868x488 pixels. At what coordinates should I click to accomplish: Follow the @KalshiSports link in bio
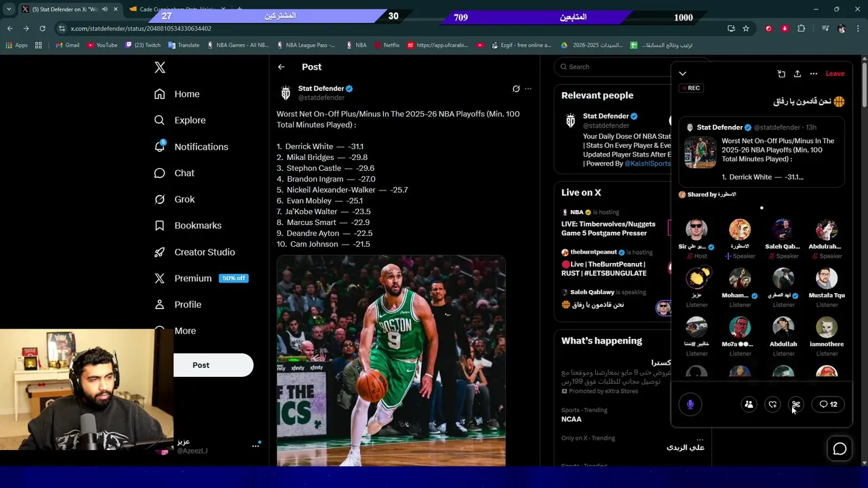[x=647, y=163]
